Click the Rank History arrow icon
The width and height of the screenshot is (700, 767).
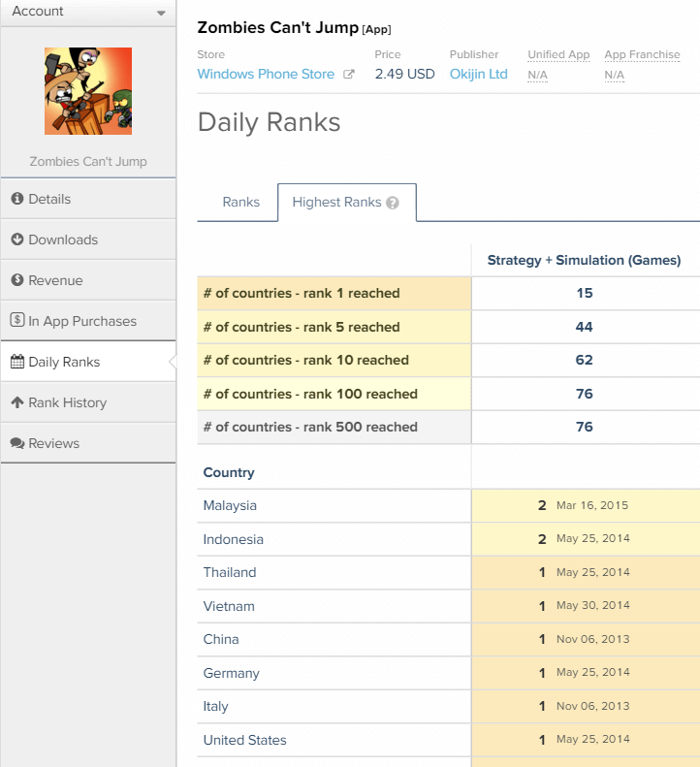pos(17,402)
